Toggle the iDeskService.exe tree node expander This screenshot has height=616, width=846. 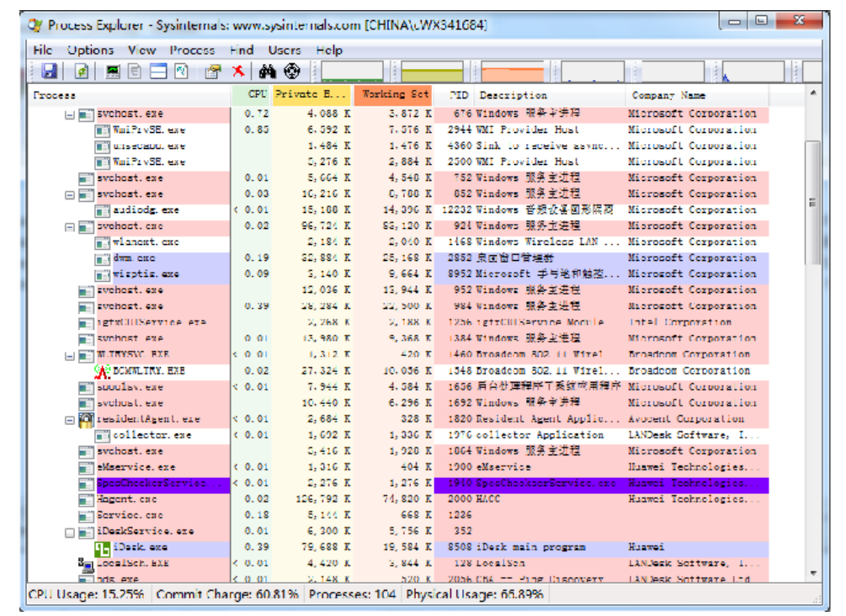click(70, 533)
